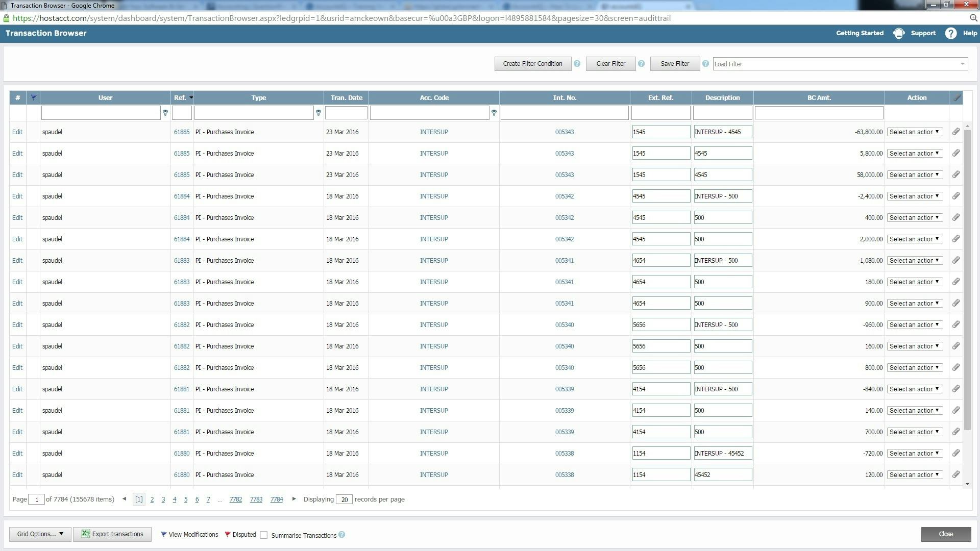
Task: Expand the Grid Options menu
Action: (x=40, y=534)
